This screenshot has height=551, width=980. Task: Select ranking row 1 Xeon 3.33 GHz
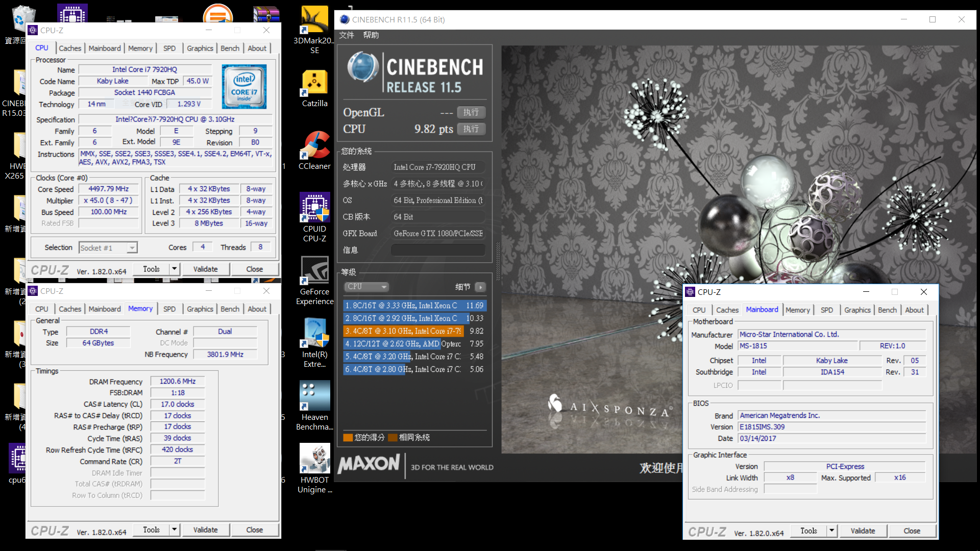coord(414,306)
